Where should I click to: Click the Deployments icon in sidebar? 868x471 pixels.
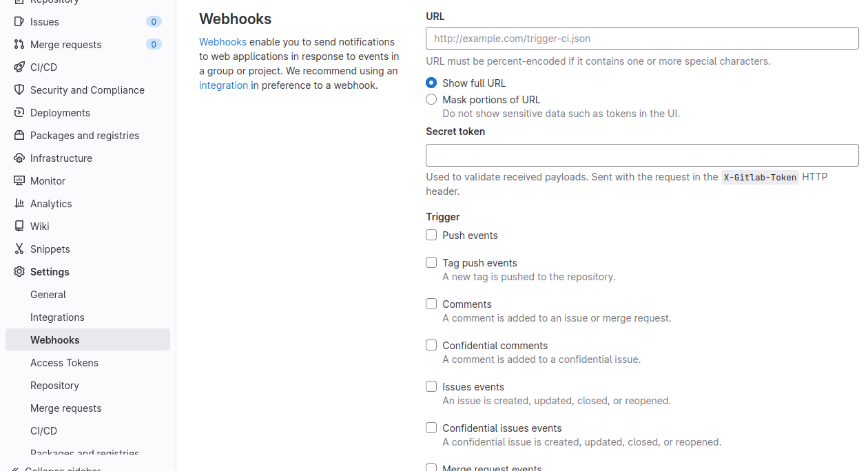(x=19, y=113)
